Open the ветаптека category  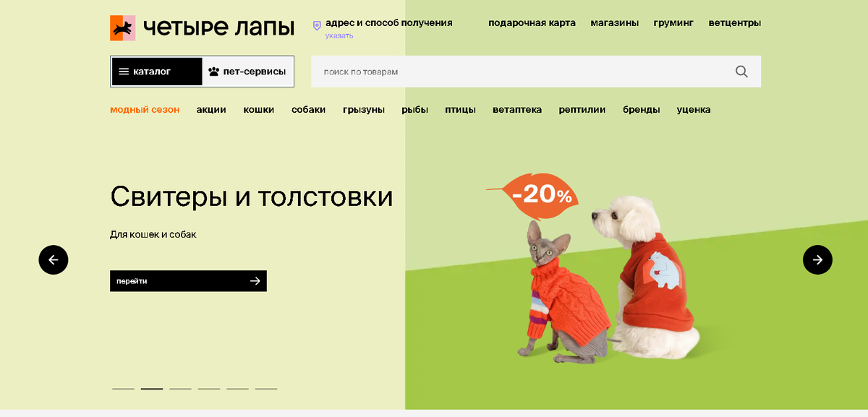pos(517,110)
